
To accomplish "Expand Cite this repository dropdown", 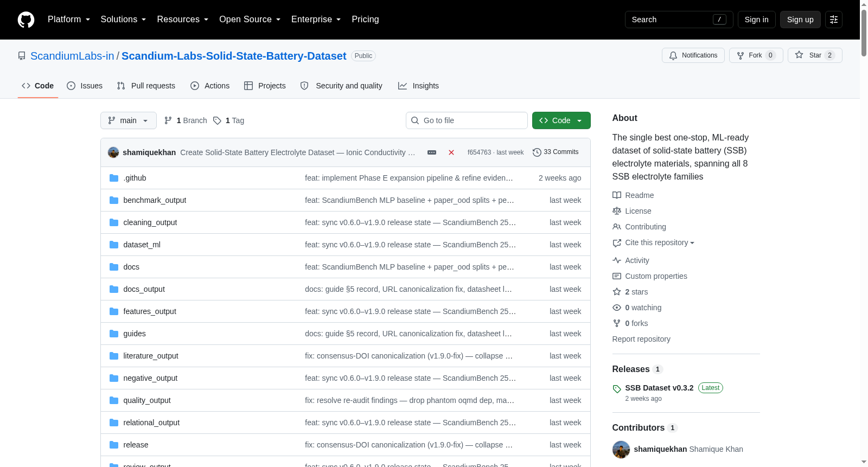I will pyautogui.click(x=660, y=242).
